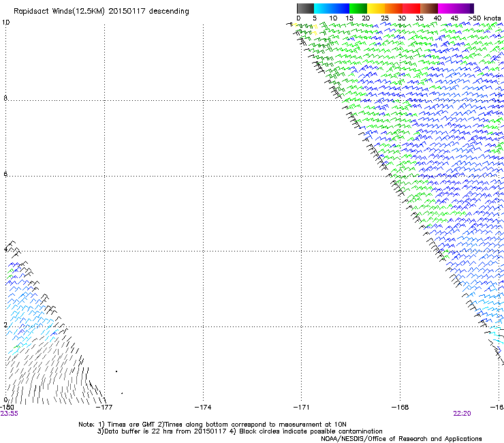Click the '25' legend scale number
This screenshot has width=504, height=443.
[x=385, y=18]
